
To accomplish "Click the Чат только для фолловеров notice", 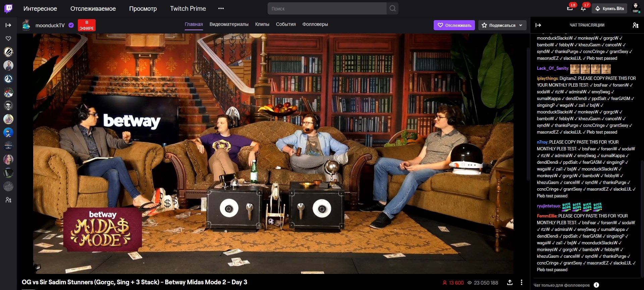I will (561, 285).
